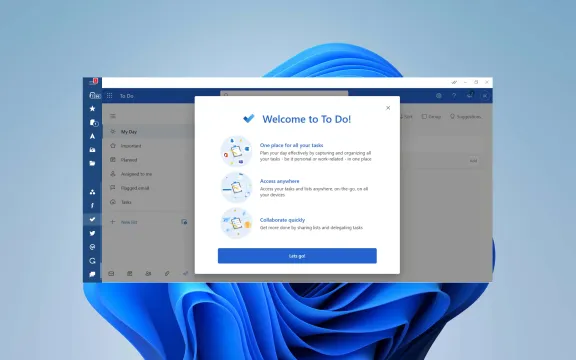Click the megaphone what's new icon
576x360 pixels.
[x=470, y=95]
